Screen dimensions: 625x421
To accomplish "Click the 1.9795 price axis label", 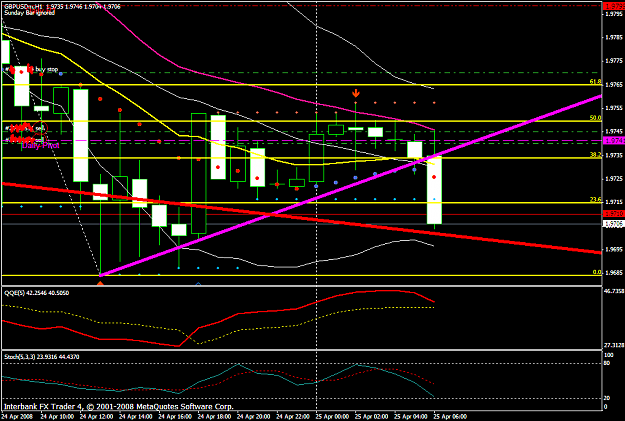I will tap(614, 14).
